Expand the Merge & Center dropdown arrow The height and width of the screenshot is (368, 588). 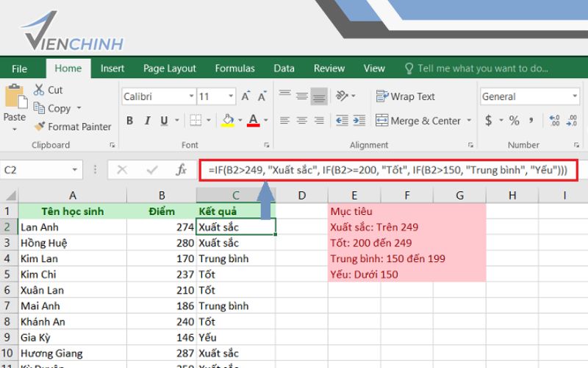[x=469, y=121]
